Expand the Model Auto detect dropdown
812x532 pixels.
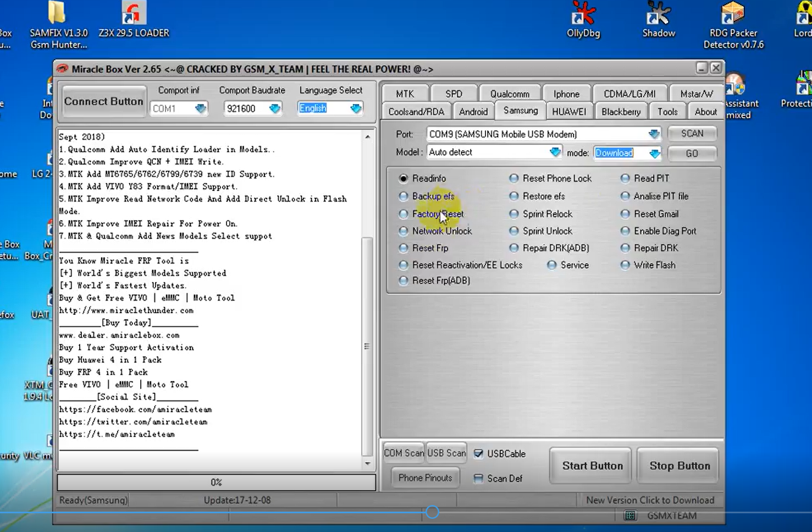click(x=555, y=152)
